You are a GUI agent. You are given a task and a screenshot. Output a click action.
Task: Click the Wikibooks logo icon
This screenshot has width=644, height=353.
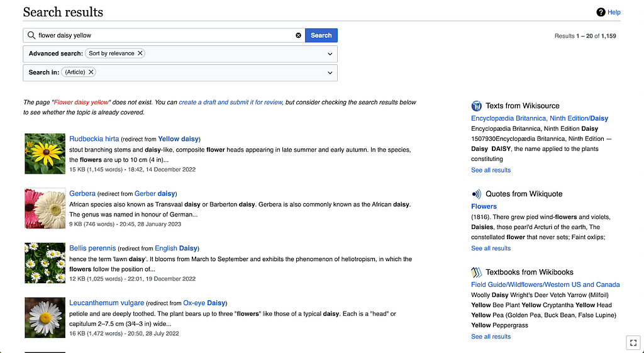pos(477,272)
